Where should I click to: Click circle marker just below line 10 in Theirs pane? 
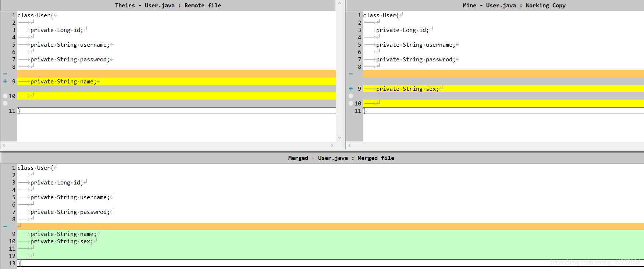(x=5, y=103)
